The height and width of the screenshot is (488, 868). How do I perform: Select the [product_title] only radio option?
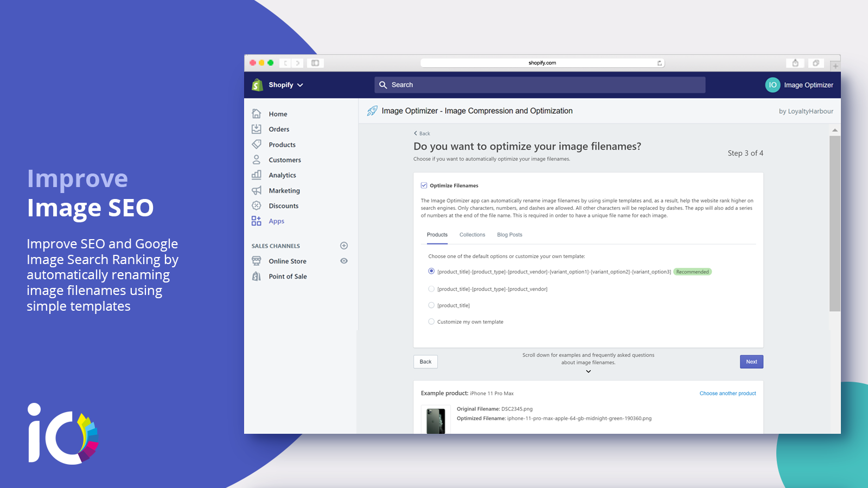(431, 305)
